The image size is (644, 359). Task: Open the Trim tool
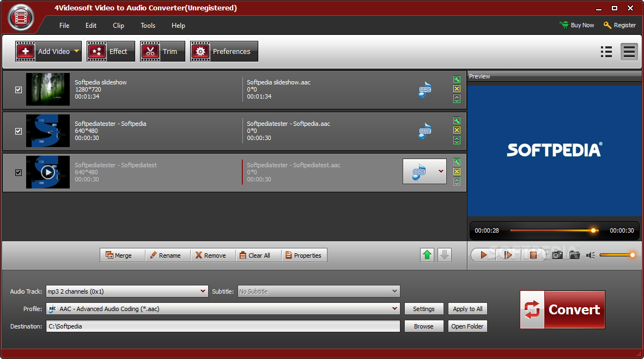tap(163, 51)
